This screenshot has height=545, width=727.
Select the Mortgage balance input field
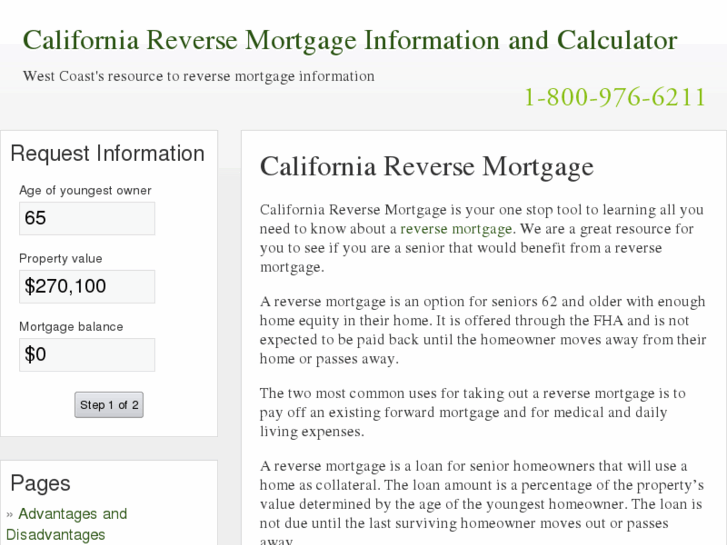tap(87, 354)
